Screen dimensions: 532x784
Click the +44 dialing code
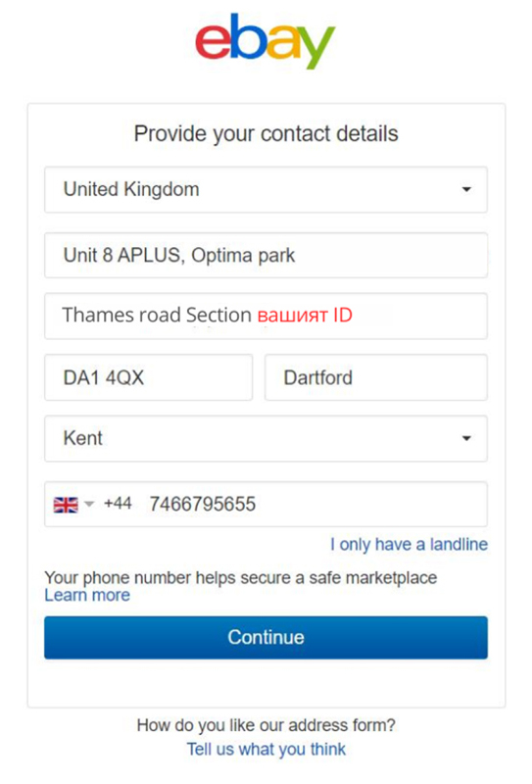tap(118, 504)
